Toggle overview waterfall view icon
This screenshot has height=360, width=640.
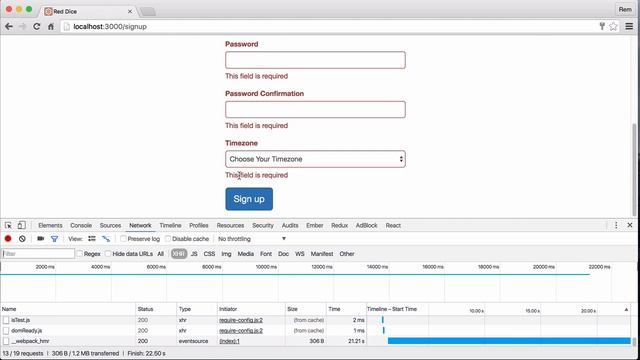click(x=106, y=239)
